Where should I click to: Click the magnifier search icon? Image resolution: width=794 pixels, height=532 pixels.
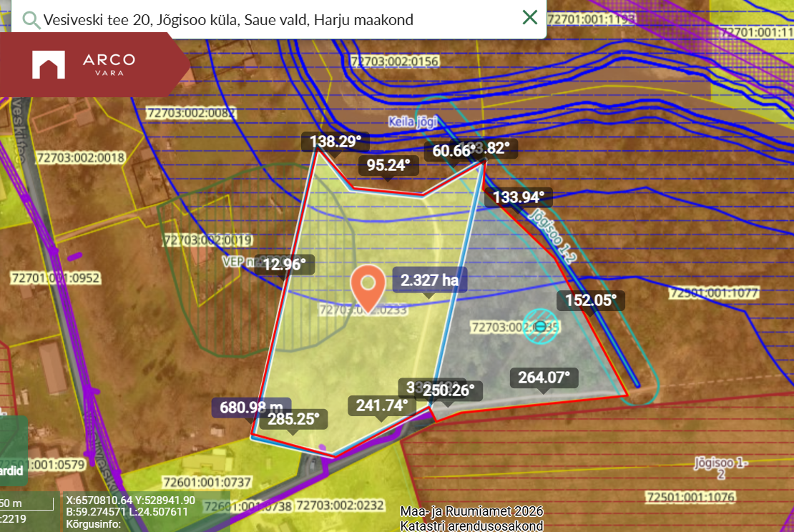pos(31,20)
